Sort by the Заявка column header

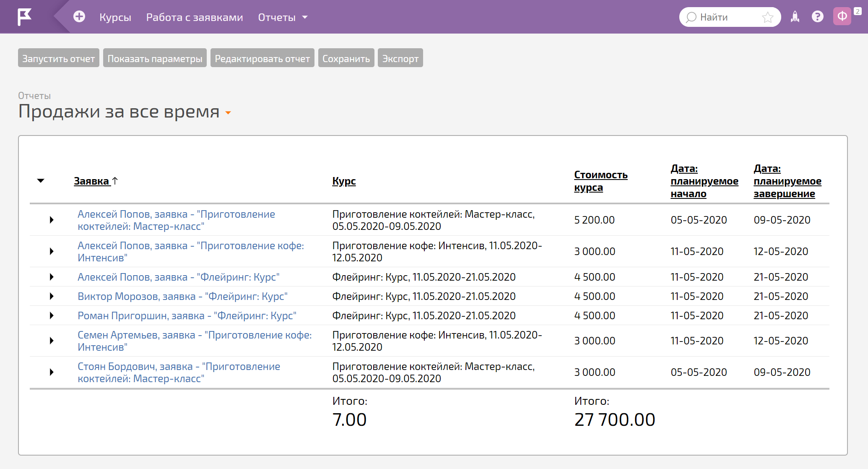(x=92, y=181)
